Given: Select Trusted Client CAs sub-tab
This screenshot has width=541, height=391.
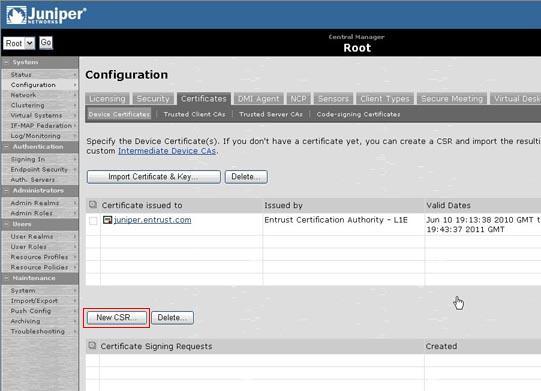Looking at the screenshot, I should point(195,114).
